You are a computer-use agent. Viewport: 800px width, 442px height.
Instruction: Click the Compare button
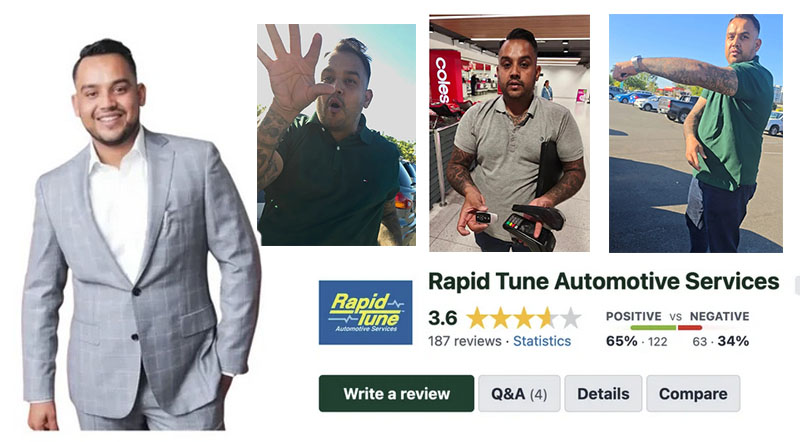693,394
